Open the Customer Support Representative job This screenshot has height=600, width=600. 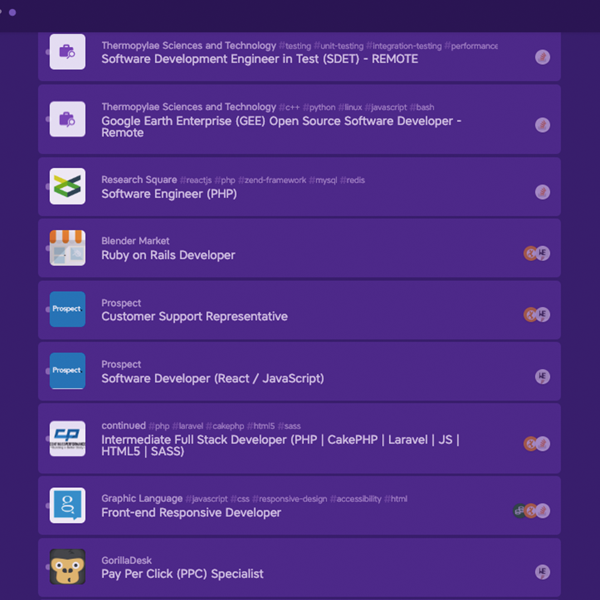click(x=194, y=316)
